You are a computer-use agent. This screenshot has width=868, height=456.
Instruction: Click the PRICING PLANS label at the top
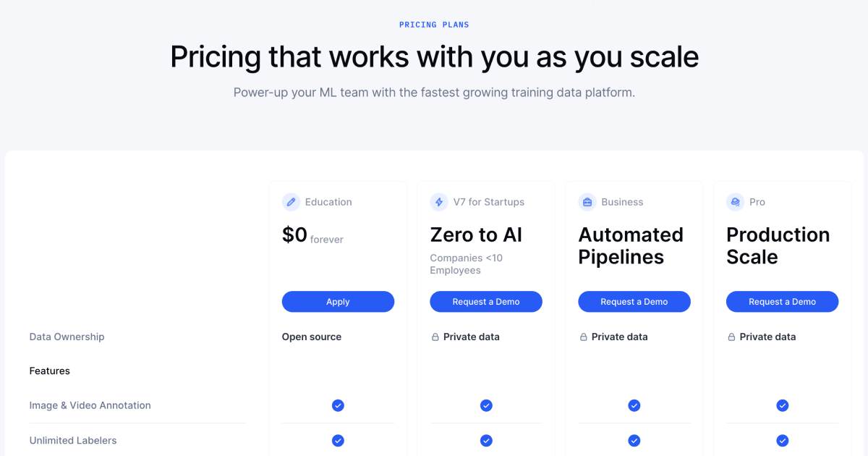click(x=434, y=24)
